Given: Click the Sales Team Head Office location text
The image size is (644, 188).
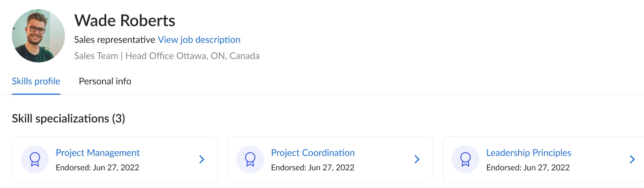Looking at the screenshot, I should tap(167, 56).
